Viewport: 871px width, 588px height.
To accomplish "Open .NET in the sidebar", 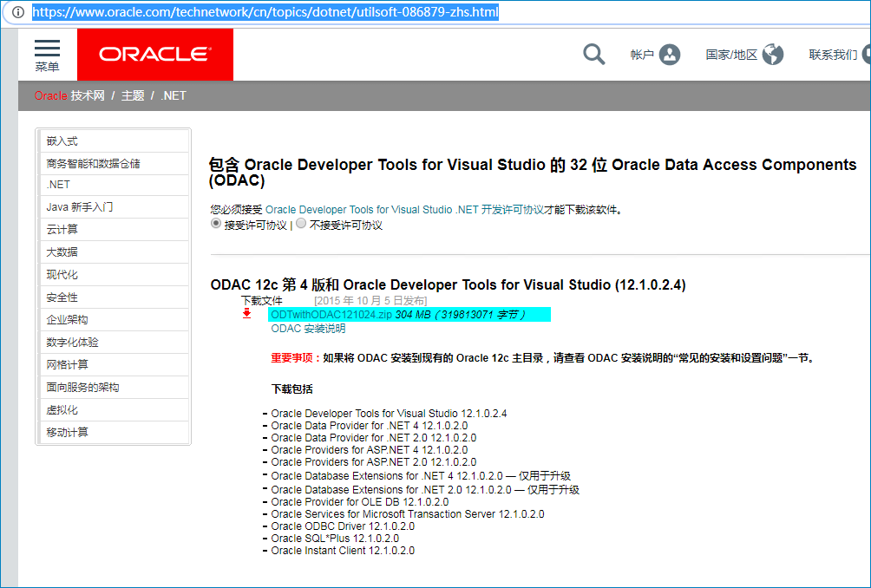I will pos(115,185).
